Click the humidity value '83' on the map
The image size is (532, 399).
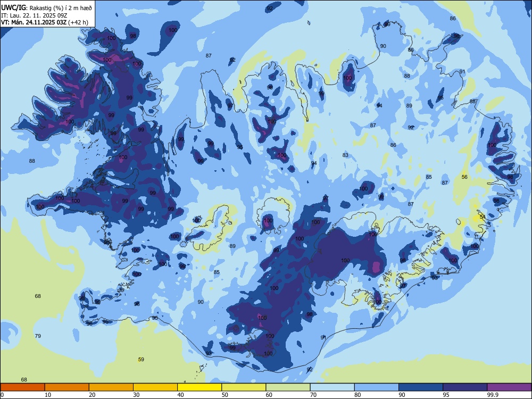pyautogui.click(x=345, y=155)
